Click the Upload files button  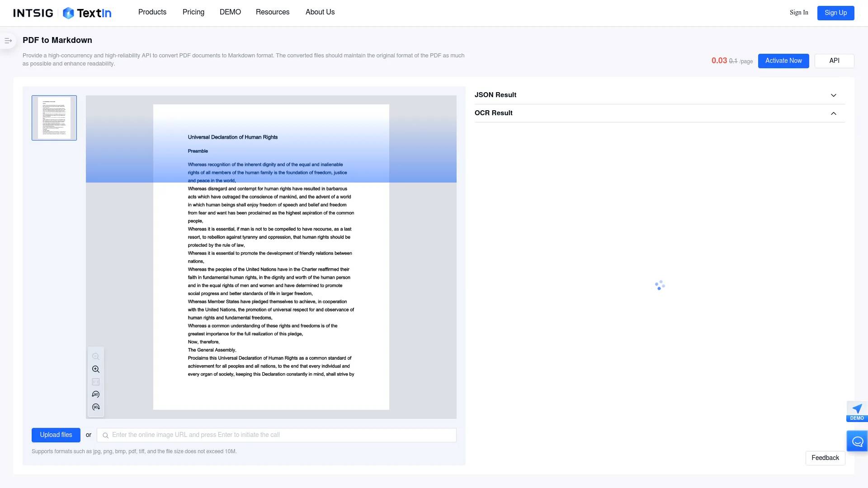pos(56,434)
